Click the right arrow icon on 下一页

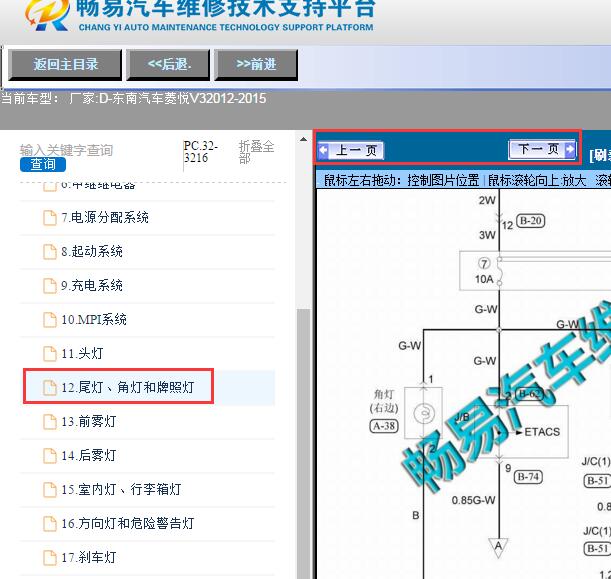[x=570, y=149]
